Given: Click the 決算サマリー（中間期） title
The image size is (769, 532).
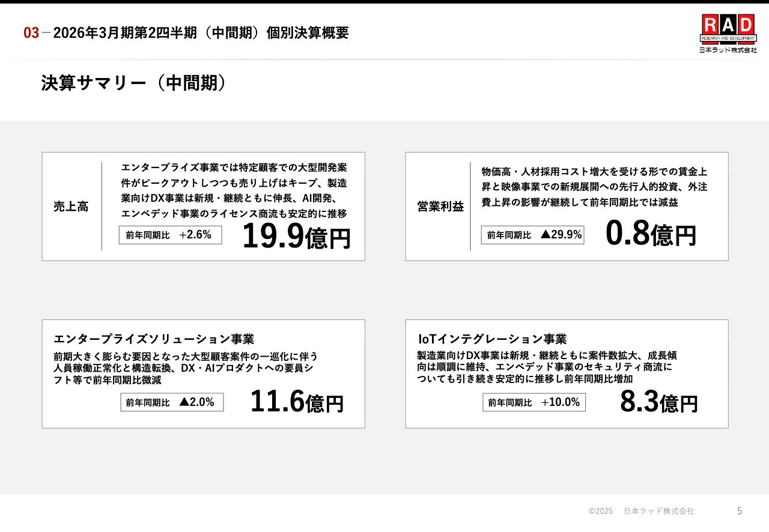Looking at the screenshot, I should [x=133, y=83].
